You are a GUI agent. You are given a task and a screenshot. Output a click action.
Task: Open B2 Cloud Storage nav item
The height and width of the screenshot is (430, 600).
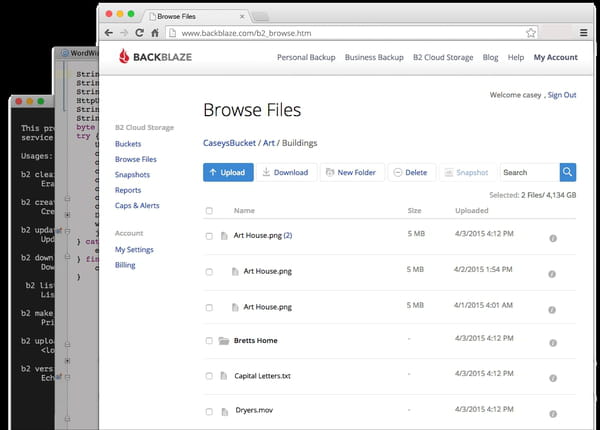point(443,57)
